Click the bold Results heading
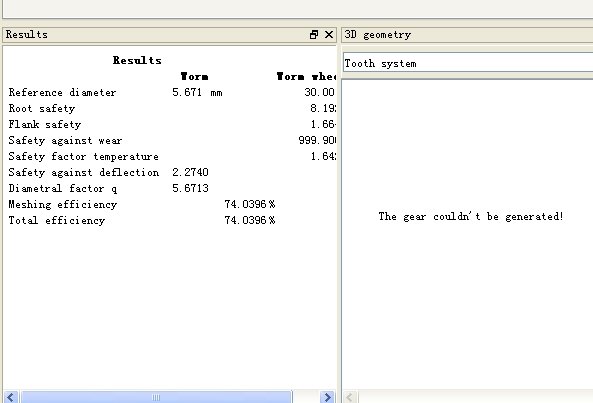 [137, 60]
